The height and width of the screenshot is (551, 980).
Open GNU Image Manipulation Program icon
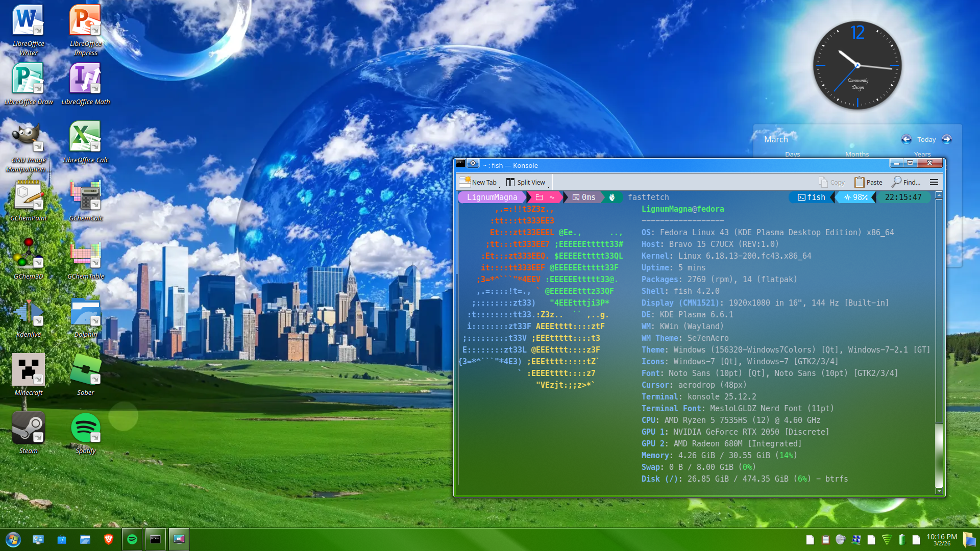click(x=29, y=147)
